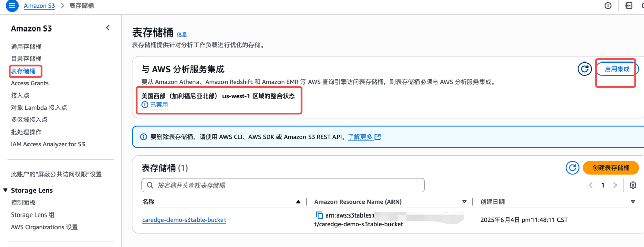This screenshot has width=644, height=247.
Task: Click the 信息 link next to 表存储桶 heading
Action: 182,34
